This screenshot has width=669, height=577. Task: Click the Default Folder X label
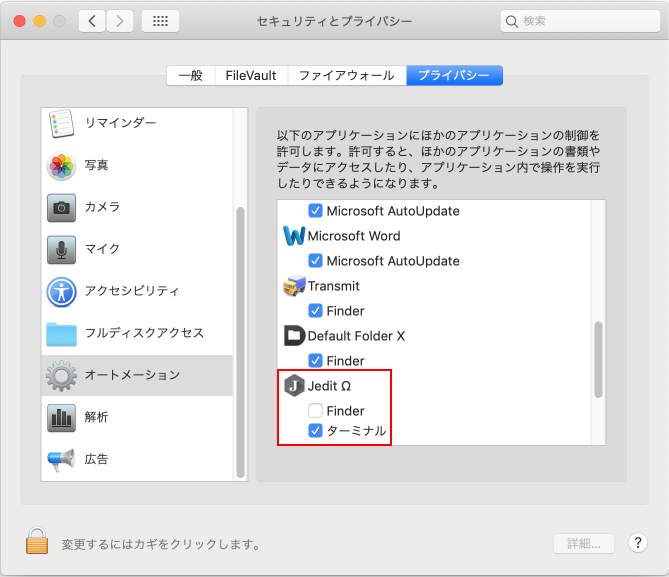pos(356,336)
